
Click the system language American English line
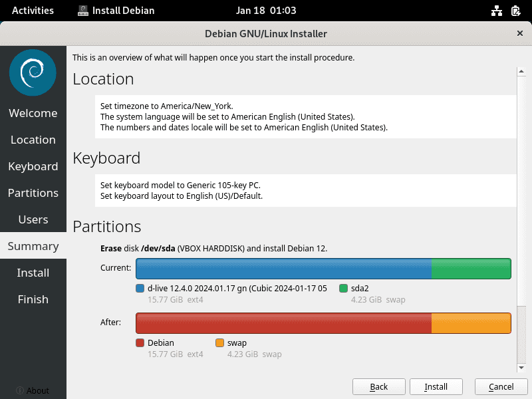[x=227, y=117]
